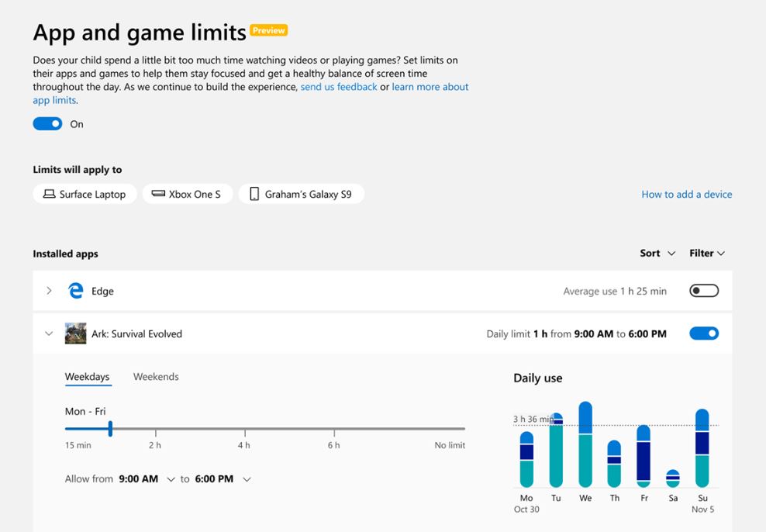Click the Xbox One S console icon
The width and height of the screenshot is (766, 532).
tap(158, 194)
